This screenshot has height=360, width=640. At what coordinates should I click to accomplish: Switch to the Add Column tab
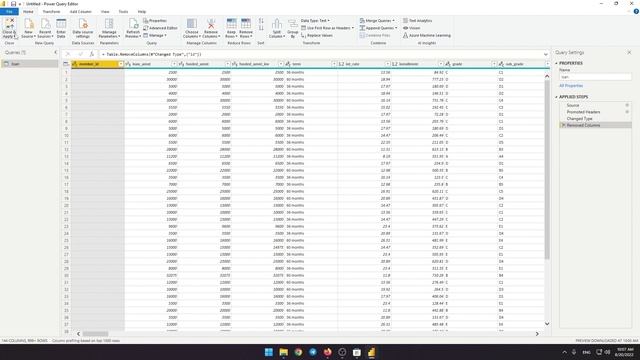(80, 11)
